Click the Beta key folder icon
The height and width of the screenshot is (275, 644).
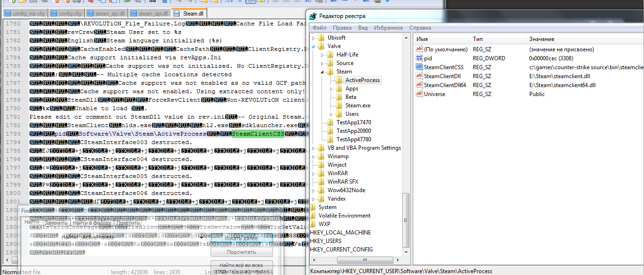tap(339, 97)
